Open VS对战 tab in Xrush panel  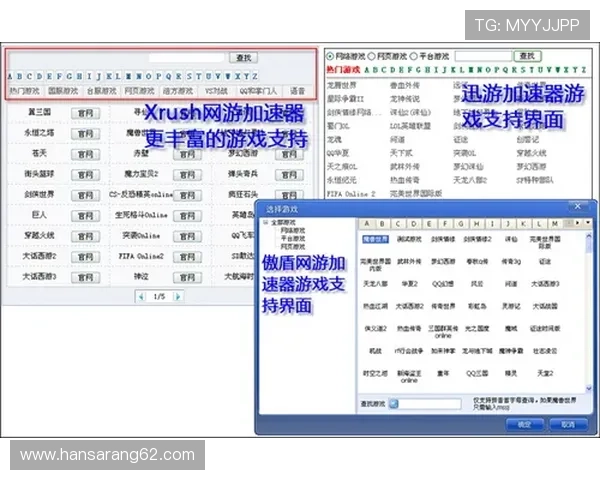pyautogui.click(x=216, y=91)
